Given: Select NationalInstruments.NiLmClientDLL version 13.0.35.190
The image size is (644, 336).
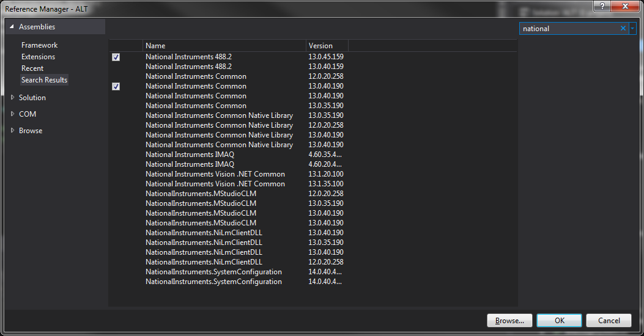Looking at the screenshot, I should tap(313, 243).
